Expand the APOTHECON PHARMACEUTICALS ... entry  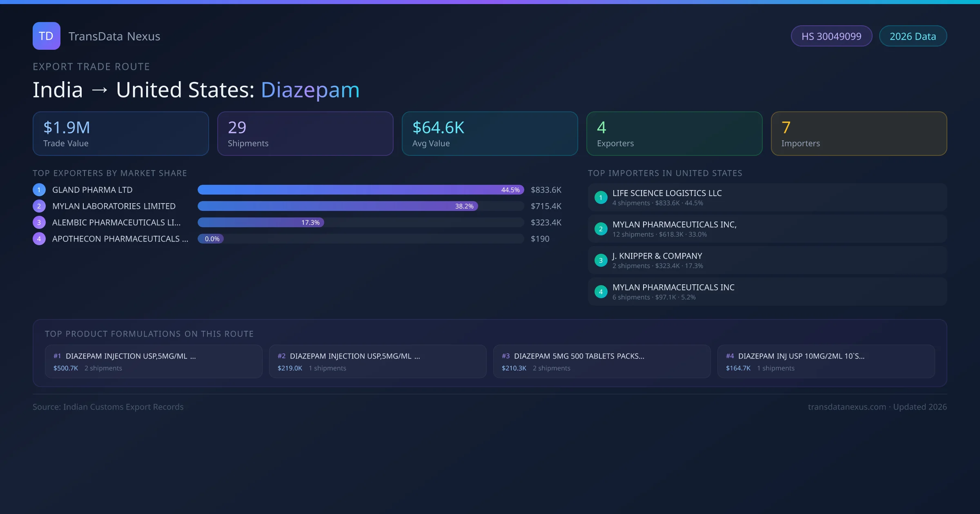(120, 239)
